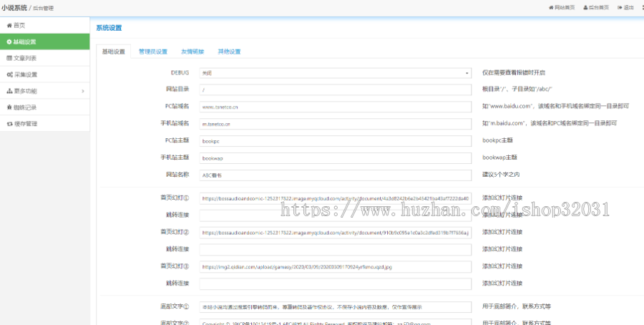The image size is (644, 325).
Task: Click into the PC站域名 input field
Action: click(335, 107)
